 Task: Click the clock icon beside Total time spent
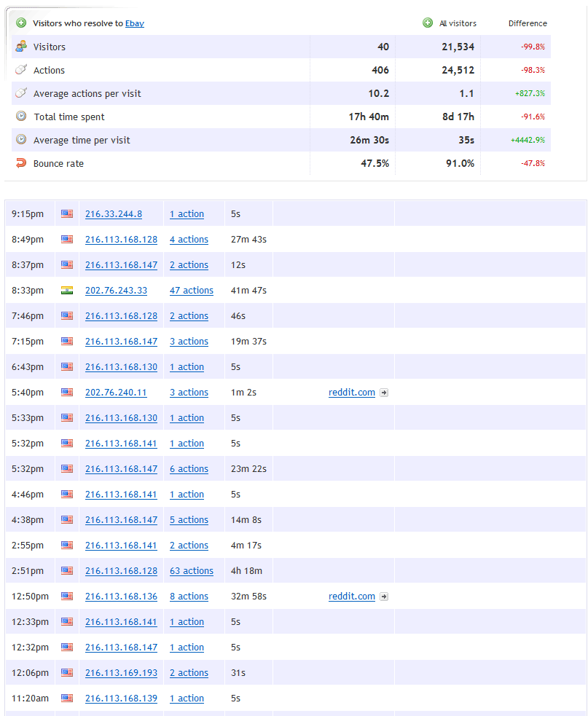(x=21, y=117)
